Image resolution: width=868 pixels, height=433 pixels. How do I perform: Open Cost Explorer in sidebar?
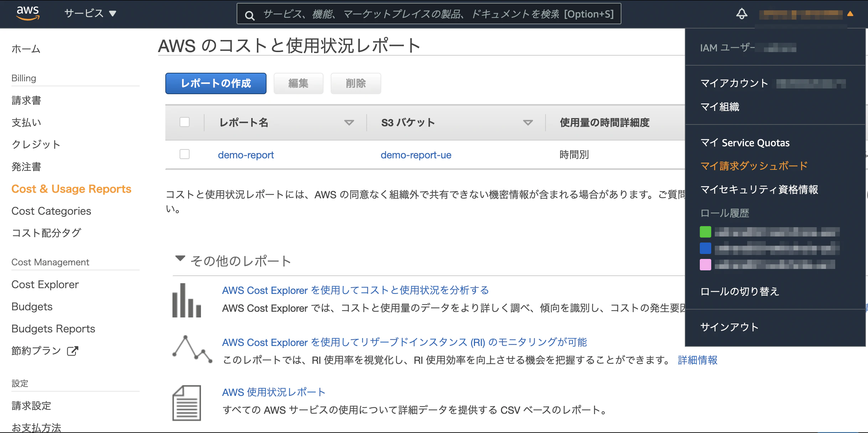pyautogui.click(x=45, y=285)
